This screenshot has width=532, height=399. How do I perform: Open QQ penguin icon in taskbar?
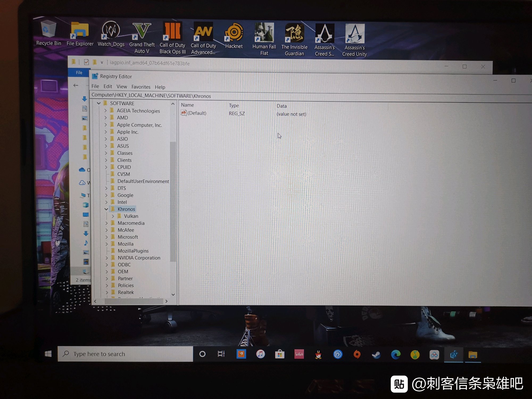[318, 355]
